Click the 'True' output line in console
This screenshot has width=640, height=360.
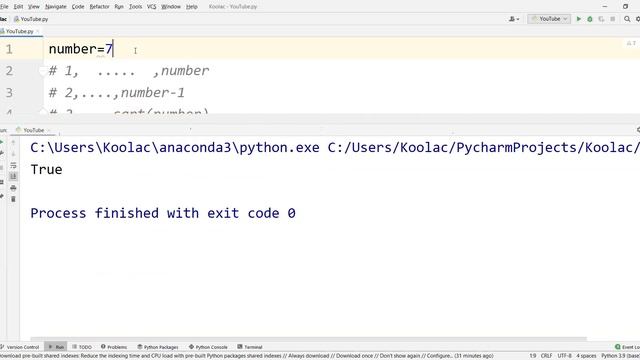pyautogui.click(x=46, y=169)
